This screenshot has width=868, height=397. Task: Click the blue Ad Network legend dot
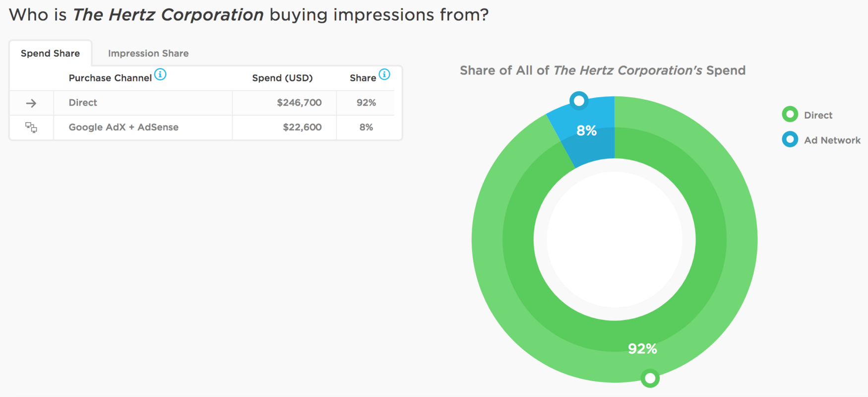click(x=790, y=139)
